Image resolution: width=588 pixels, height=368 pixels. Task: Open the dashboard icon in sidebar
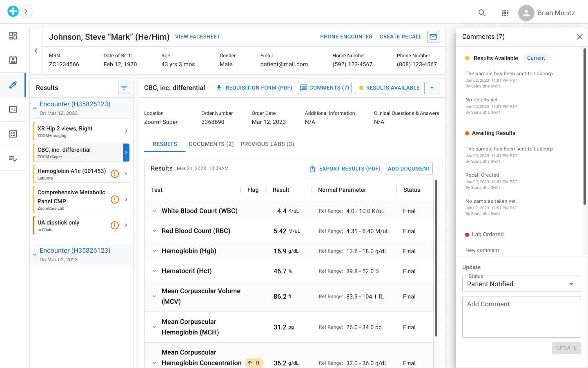[13, 36]
